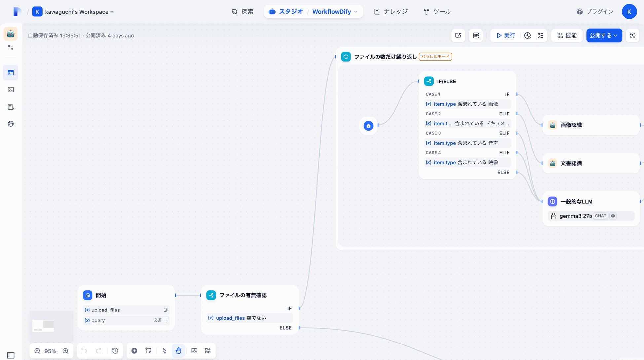This screenshot has height=360, width=644.
Task: Open version history clock icon at top right
Action: pyautogui.click(x=632, y=35)
